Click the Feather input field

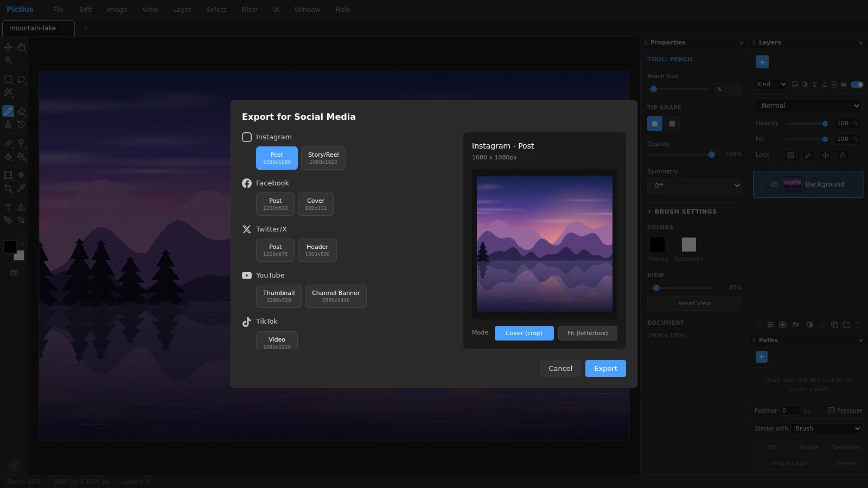(790, 410)
